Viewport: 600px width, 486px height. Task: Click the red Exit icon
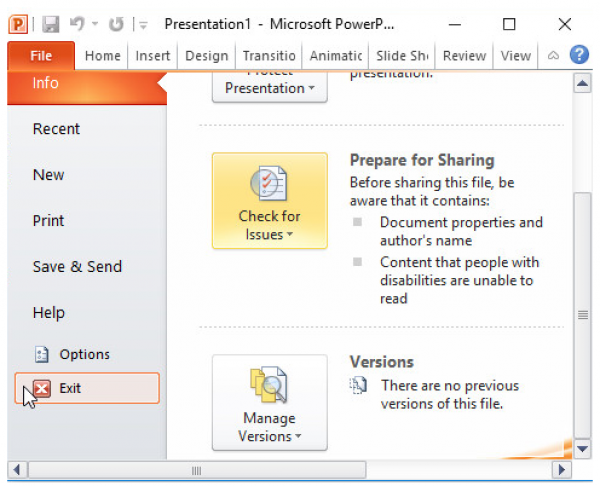42,388
